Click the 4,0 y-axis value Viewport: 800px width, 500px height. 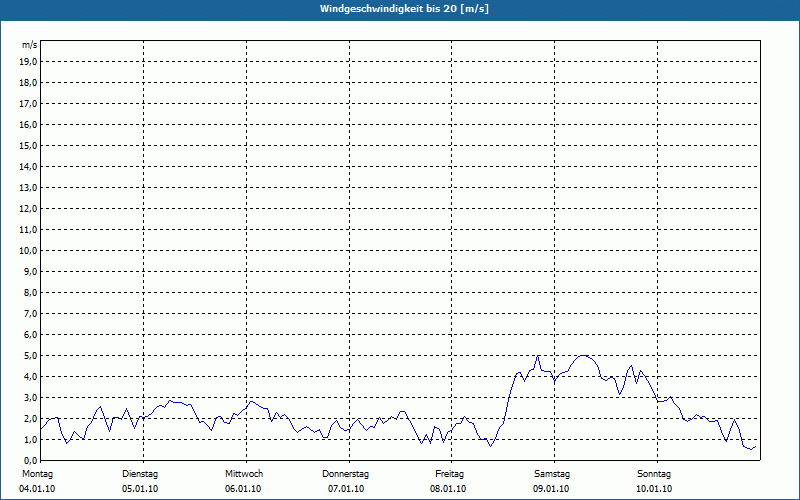click(x=31, y=377)
